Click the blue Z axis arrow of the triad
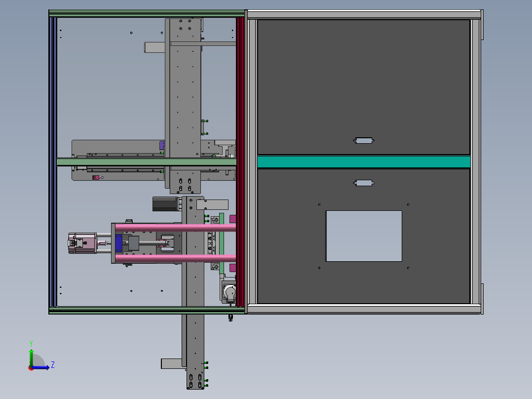 coord(41,367)
